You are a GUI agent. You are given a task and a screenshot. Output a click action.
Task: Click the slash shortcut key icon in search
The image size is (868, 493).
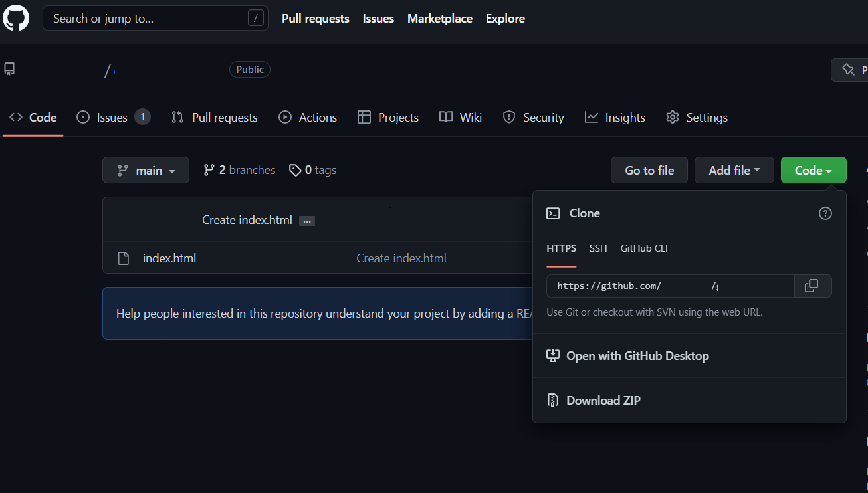click(256, 19)
